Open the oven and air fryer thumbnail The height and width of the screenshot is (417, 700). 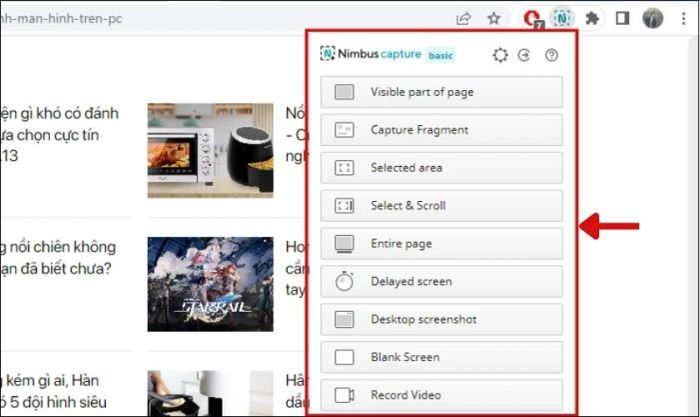210,150
